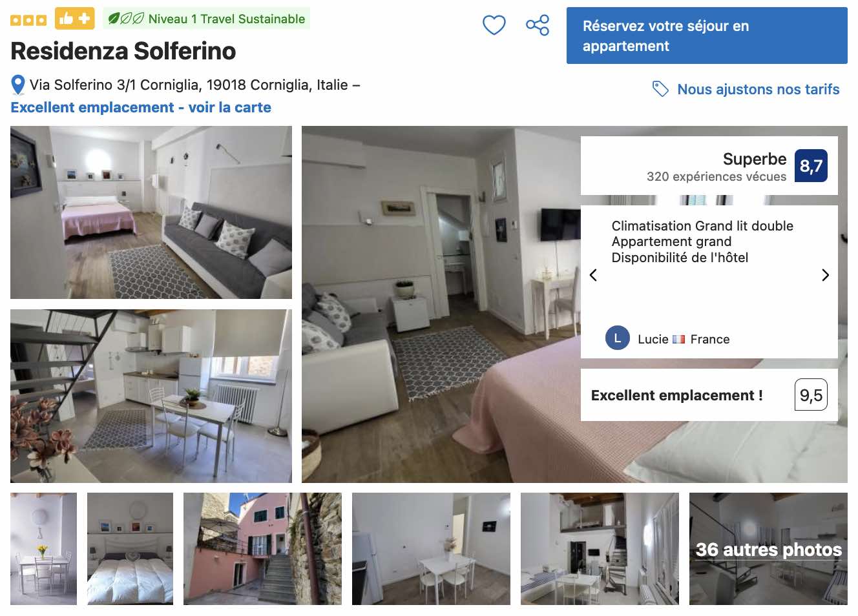Viewport: 858px width, 616px height.
Task: Click the price tag icon
Action: [x=660, y=89]
